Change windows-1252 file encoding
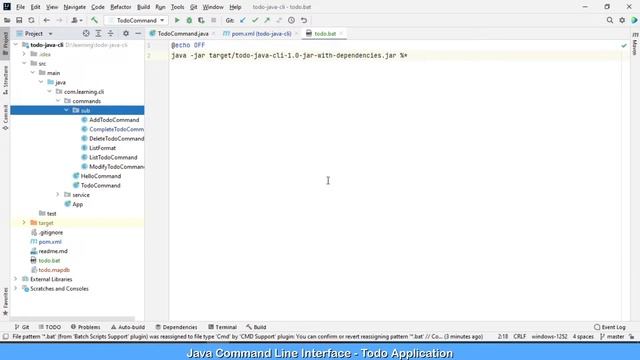The width and height of the screenshot is (640, 360). [x=549, y=337]
